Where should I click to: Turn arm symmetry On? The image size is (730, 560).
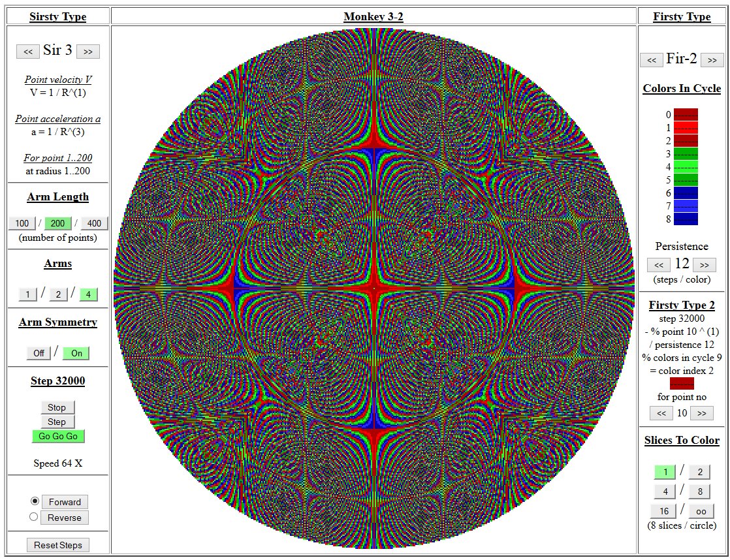click(76, 353)
